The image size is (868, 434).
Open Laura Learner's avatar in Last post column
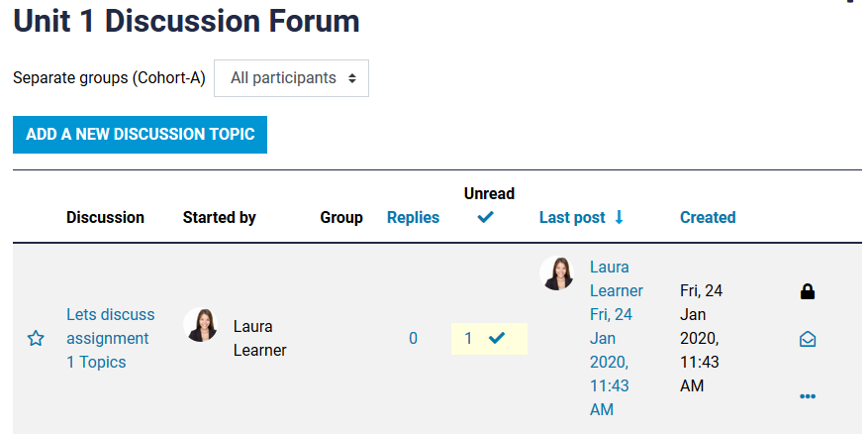point(556,273)
